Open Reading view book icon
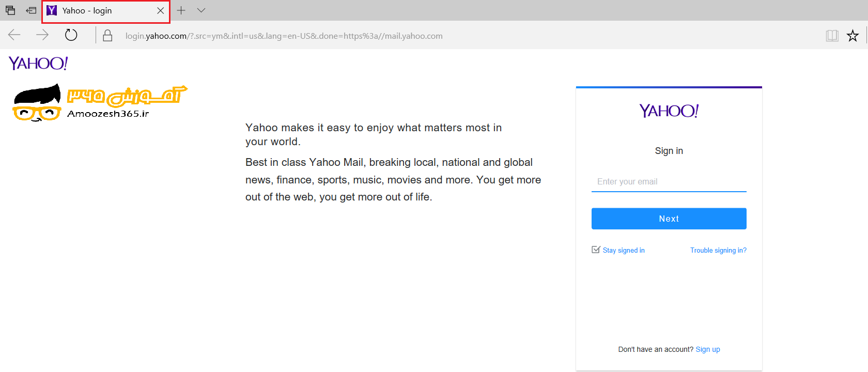 pos(832,36)
